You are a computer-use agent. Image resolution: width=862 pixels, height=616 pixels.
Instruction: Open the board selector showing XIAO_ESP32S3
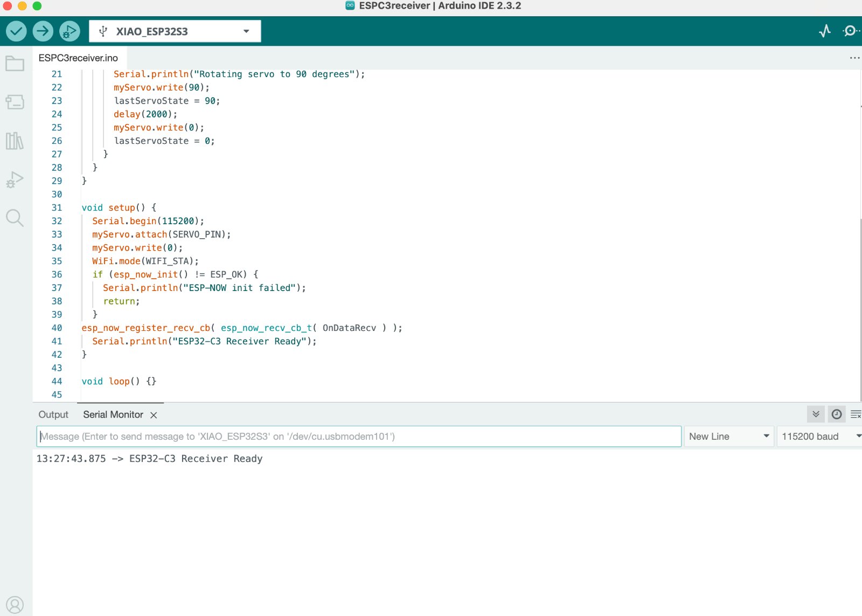click(x=175, y=31)
